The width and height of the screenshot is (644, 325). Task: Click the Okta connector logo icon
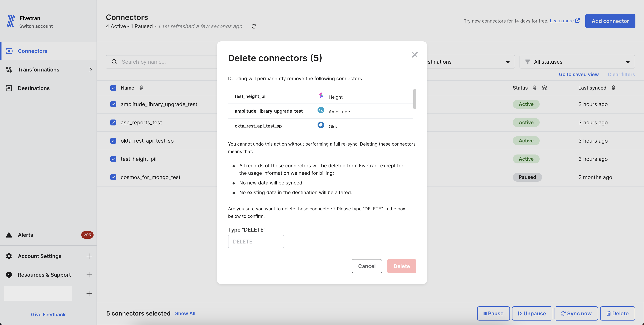pyautogui.click(x=321, y=124)
